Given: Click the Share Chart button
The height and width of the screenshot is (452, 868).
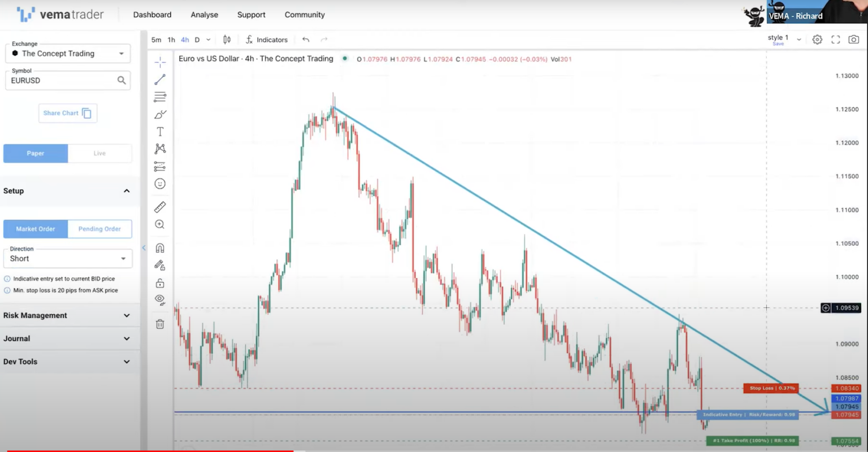Looking at the screenshot, I should pos(67,113).
